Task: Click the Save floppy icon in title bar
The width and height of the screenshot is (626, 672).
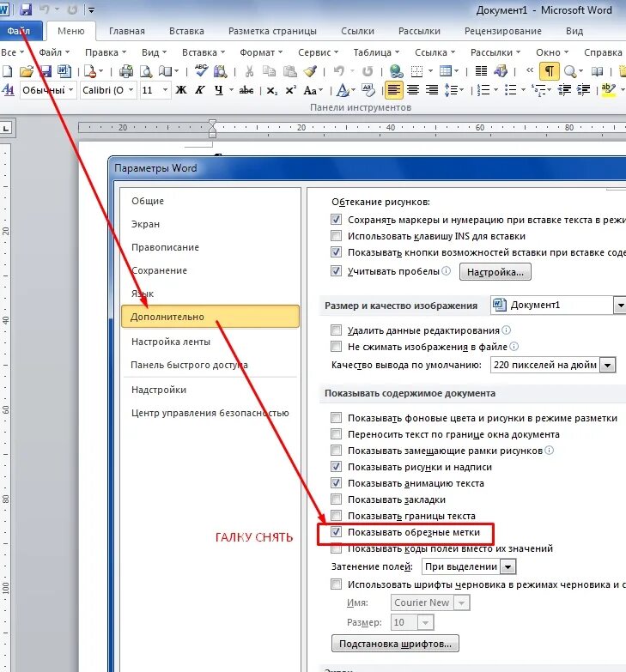Action: pos(26,9)
